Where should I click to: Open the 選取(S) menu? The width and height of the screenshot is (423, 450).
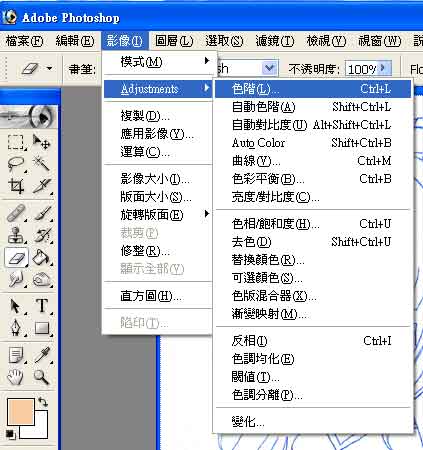click(x=224, y=41)
